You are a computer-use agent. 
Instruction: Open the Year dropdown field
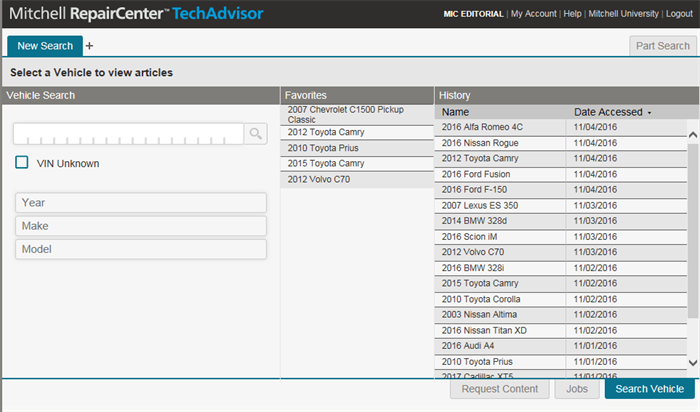[141, 203]
